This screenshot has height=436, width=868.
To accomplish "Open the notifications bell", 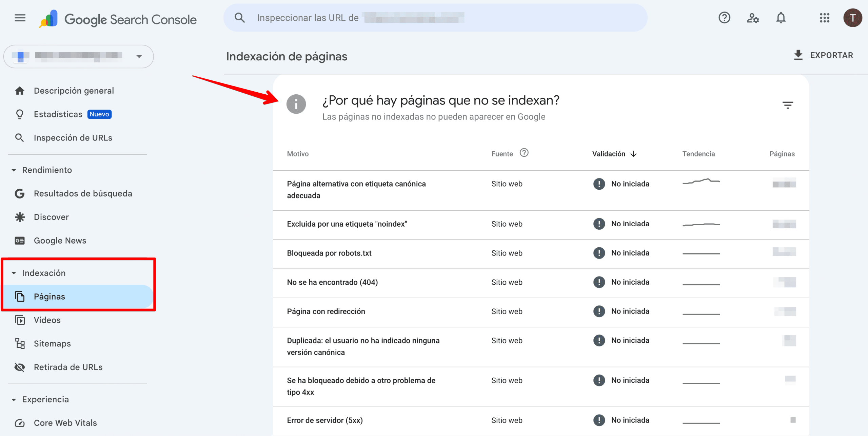I will pyautogui.click(x=781, y=18).
